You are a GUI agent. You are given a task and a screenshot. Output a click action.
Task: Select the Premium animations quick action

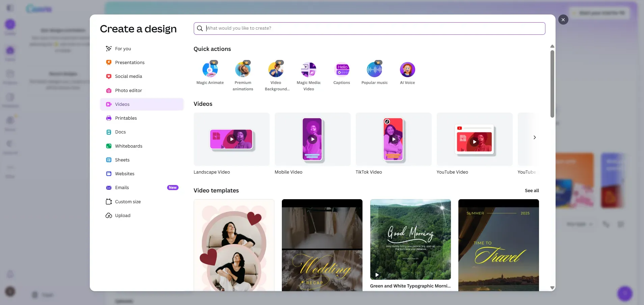(243, 72)
